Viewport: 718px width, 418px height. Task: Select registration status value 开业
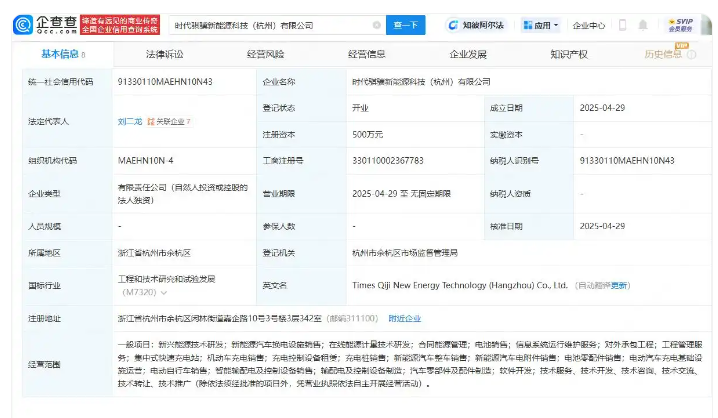(360, 108)
